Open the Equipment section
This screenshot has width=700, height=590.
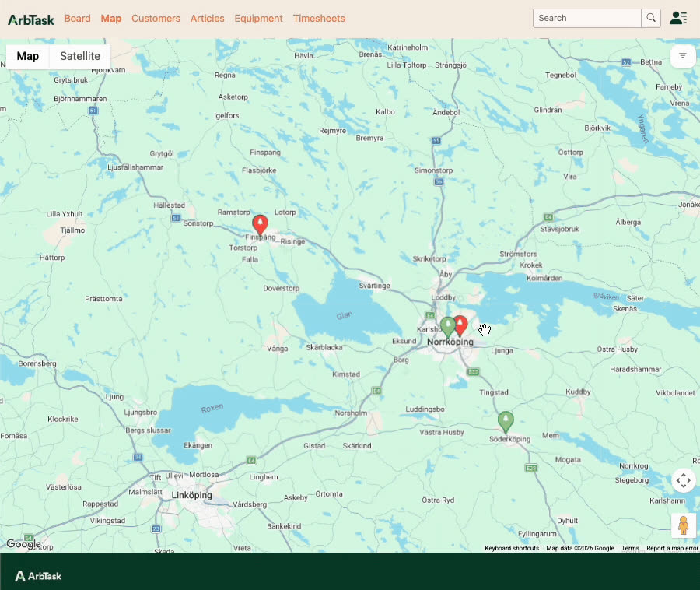point(258,19)
